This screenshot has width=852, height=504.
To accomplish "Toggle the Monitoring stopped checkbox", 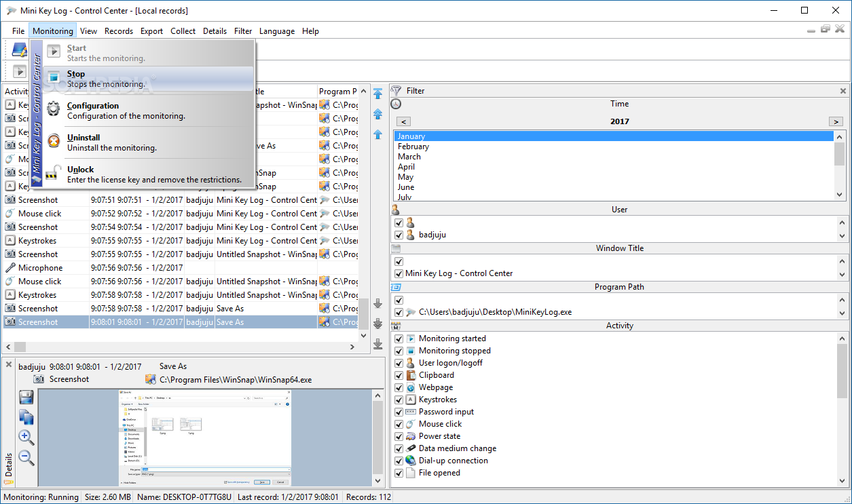I will click(x=399, y=351).
